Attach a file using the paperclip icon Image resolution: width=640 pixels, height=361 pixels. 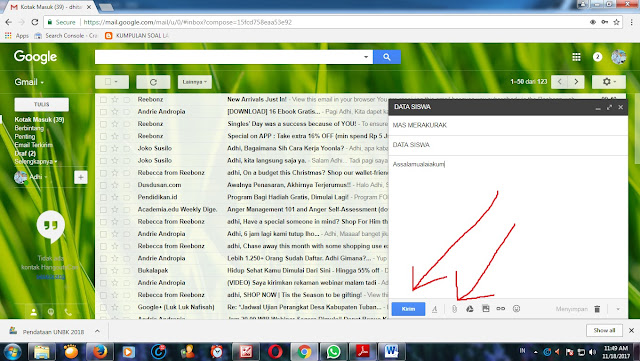(454, 309)
